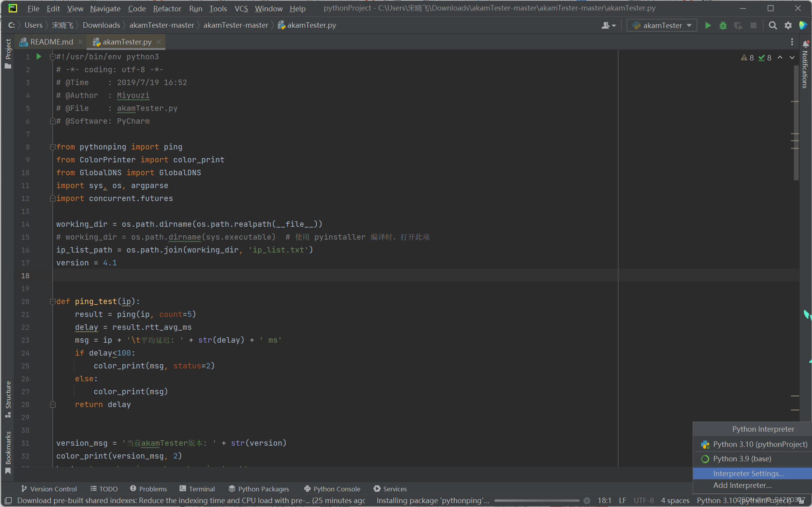The image size is (812, 507).
Task: Click the gutter run arrow on line 1
Action: [x=39, y=57]
